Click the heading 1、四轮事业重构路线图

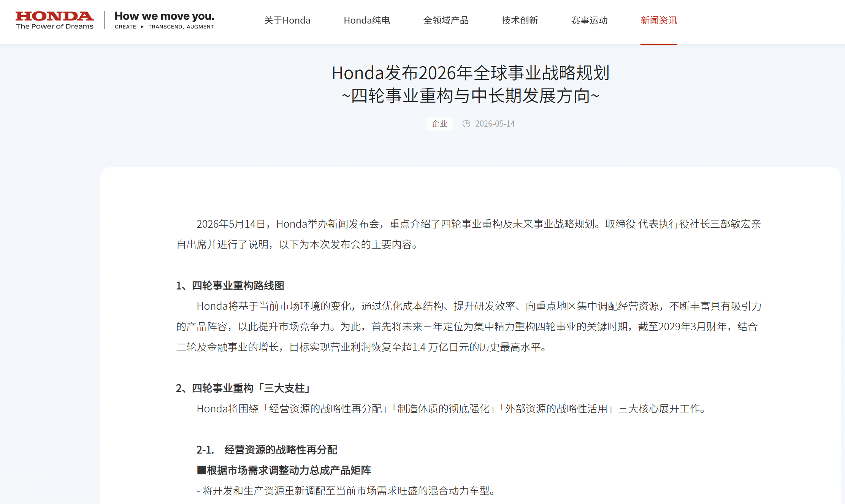click(230, 285)
